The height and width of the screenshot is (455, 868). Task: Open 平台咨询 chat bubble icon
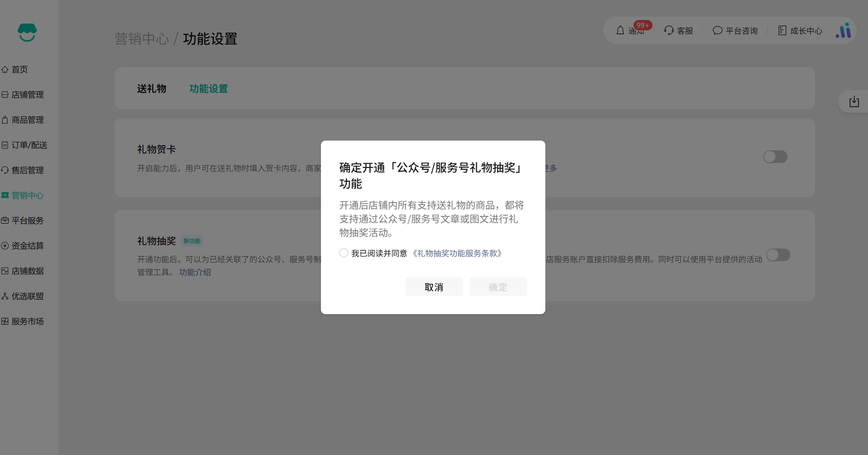[x=717, y=31]
